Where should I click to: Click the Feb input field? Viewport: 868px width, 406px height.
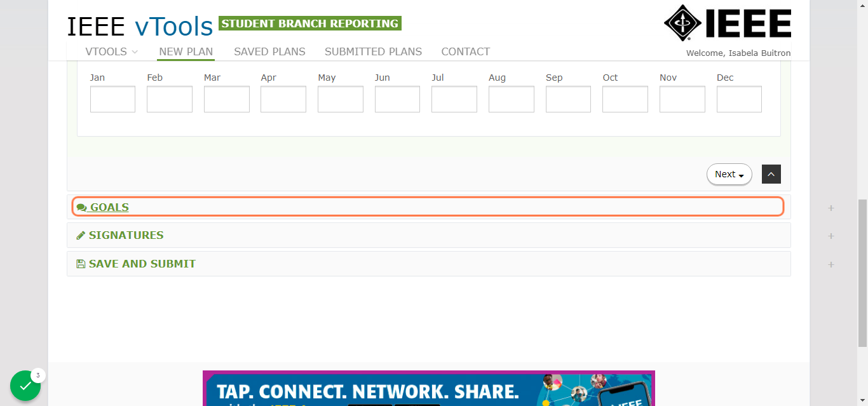tap(170, 99)
